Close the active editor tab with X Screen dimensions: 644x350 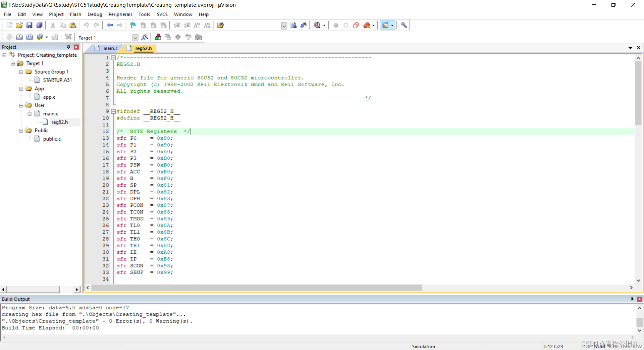[x=639, y=48]
